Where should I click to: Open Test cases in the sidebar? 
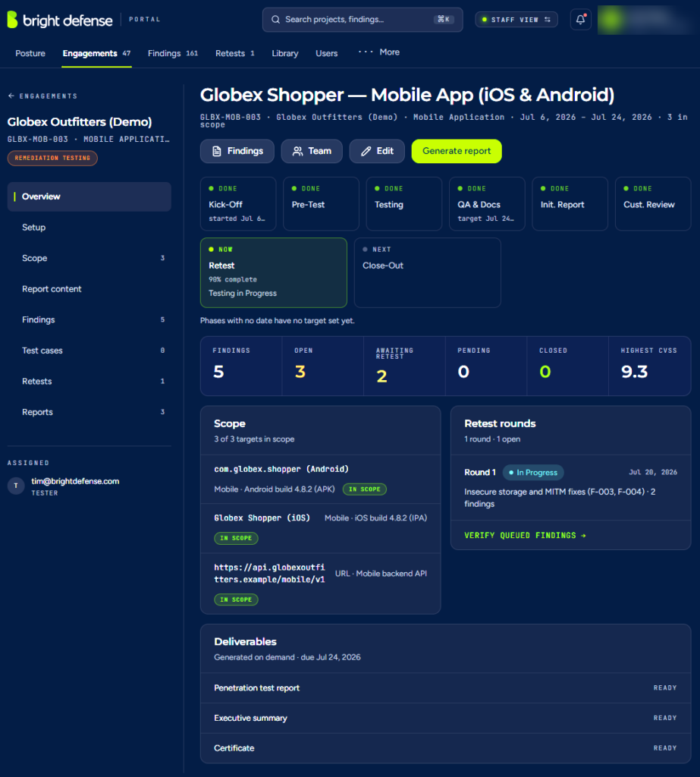tap(89, 351)
